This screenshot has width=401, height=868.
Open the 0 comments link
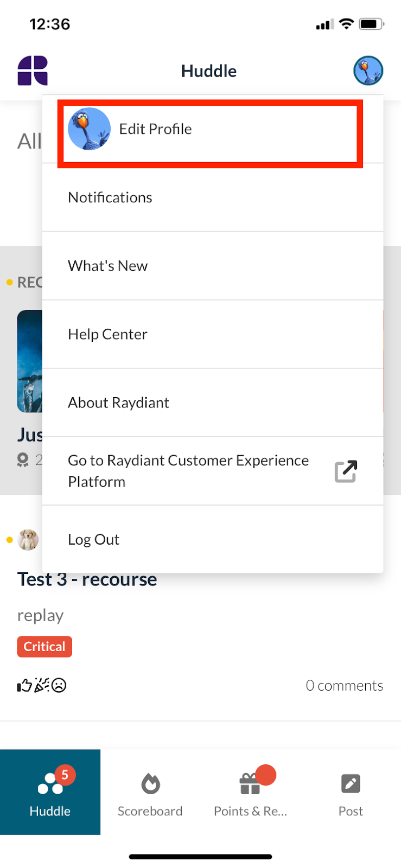[345, 686]
